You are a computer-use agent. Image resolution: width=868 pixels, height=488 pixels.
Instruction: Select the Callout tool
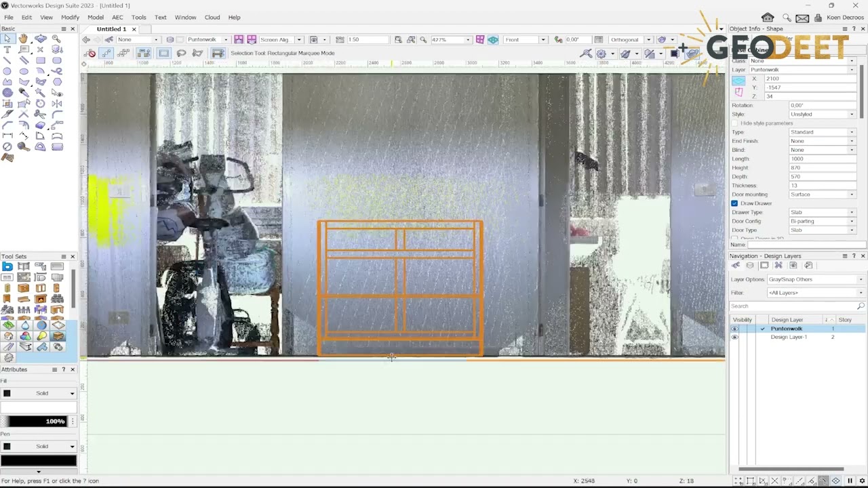click(24, 49)
